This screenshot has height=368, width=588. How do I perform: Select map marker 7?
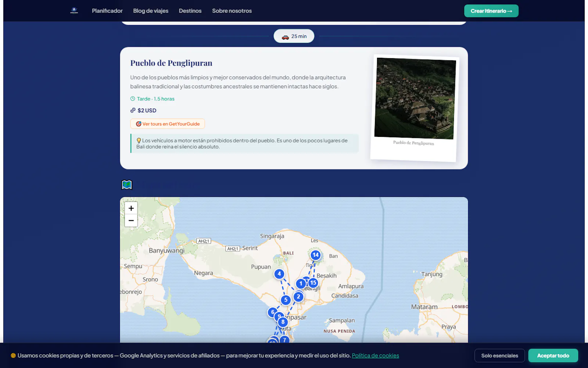pyautogui.click(x=284, y=340)
